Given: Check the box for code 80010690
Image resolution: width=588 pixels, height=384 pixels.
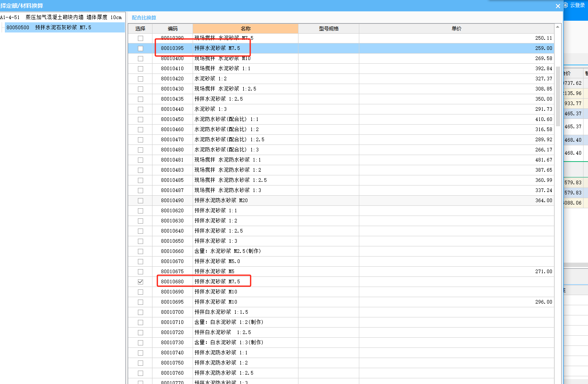Looking at the screenshot, I should (x=140, y=292).
